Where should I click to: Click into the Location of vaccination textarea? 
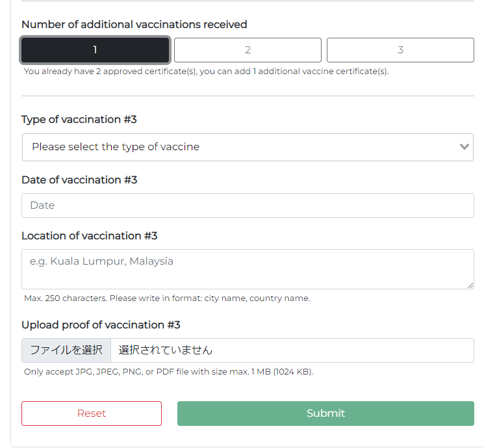coord(248,269)
